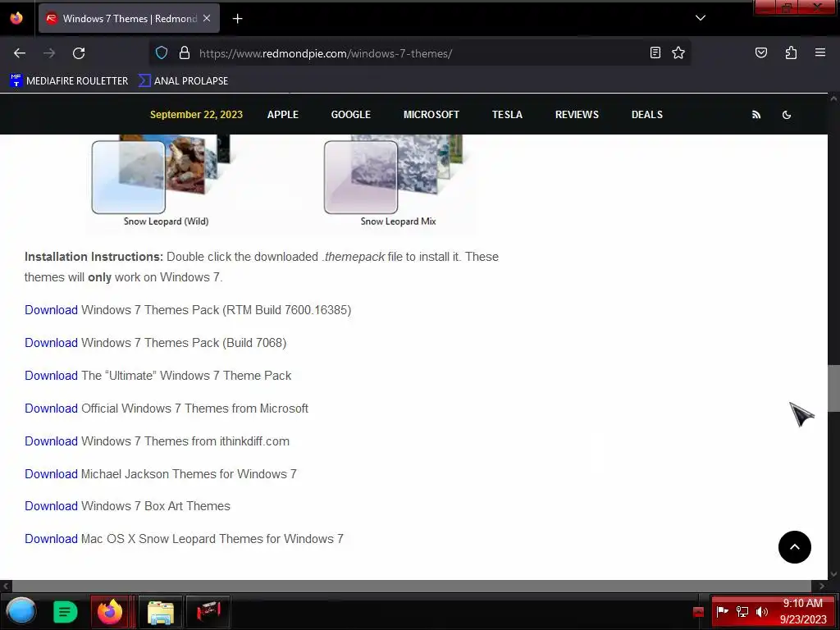The width and height of the screenshot is (840, 630).
Task: Click the Installation Instructions bold text
Action: point(94,257)
